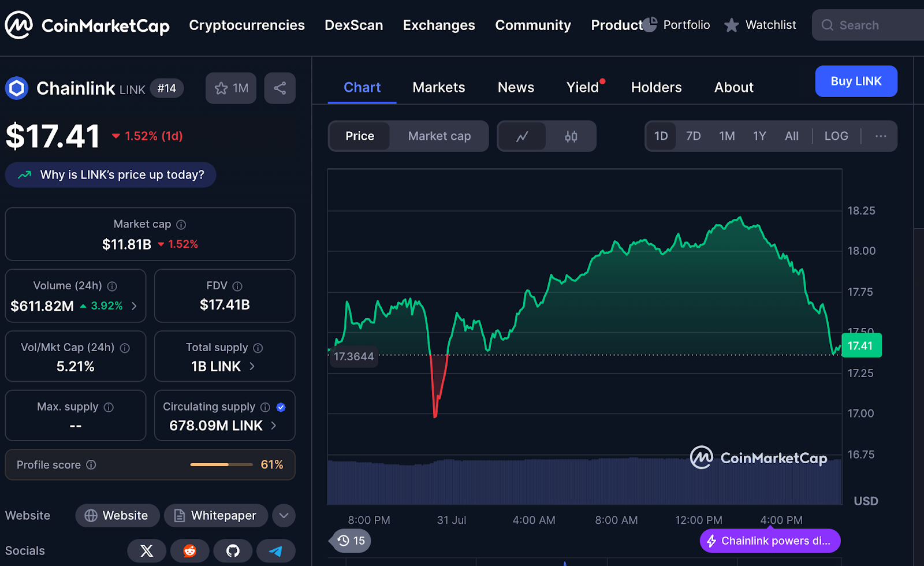Open the GitHub social link
The width and height of the screenshot is (924, 566).
click(x=233, y=551)
